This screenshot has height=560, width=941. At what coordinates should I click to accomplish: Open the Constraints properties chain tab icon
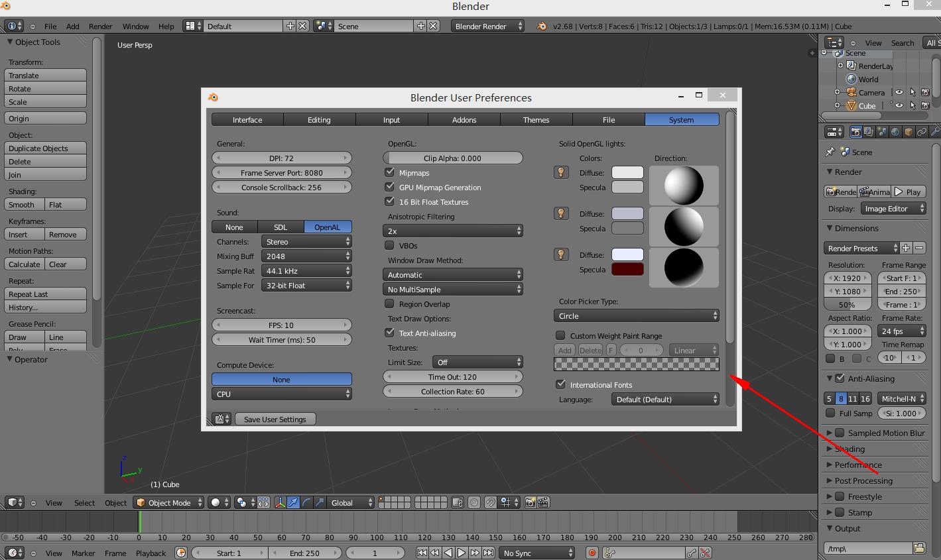pyautogui.click(x=922, y=132)
